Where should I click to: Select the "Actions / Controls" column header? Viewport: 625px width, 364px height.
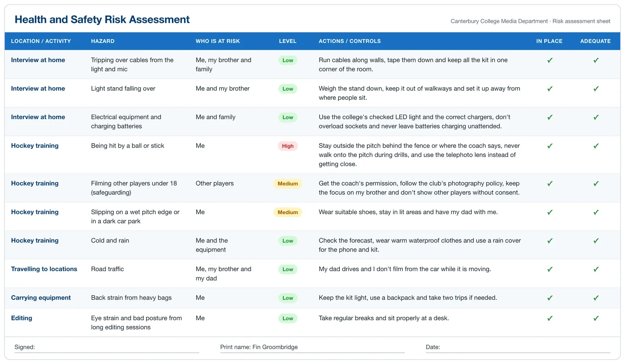(350, 41)
